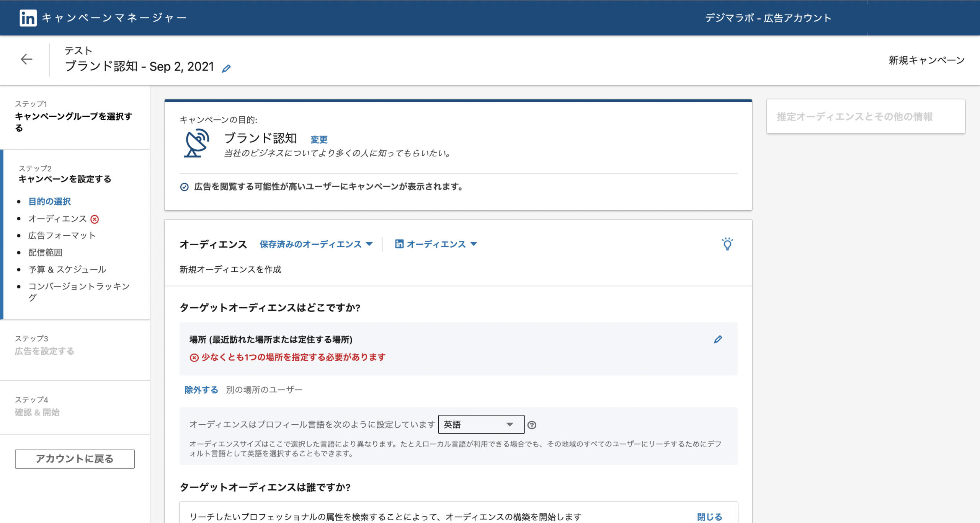
Task: Go to 広告フォーマット section
Action: click(62, 236)
